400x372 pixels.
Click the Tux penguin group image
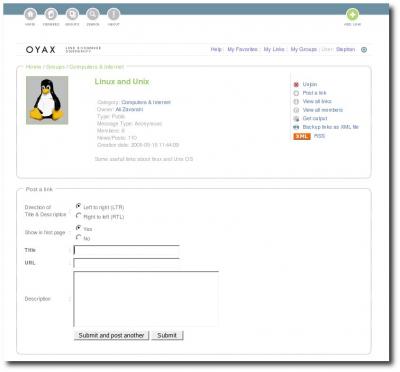click(x=47, y=100)
